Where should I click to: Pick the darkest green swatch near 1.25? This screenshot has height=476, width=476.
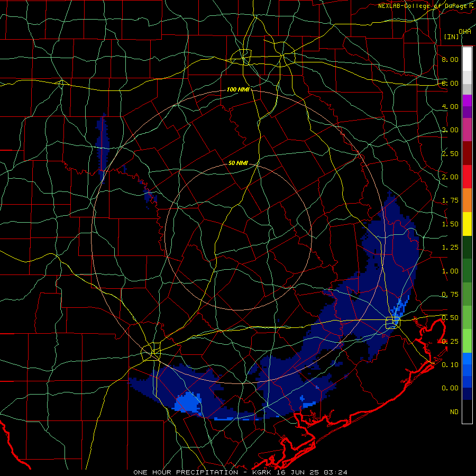click(467, 248)
